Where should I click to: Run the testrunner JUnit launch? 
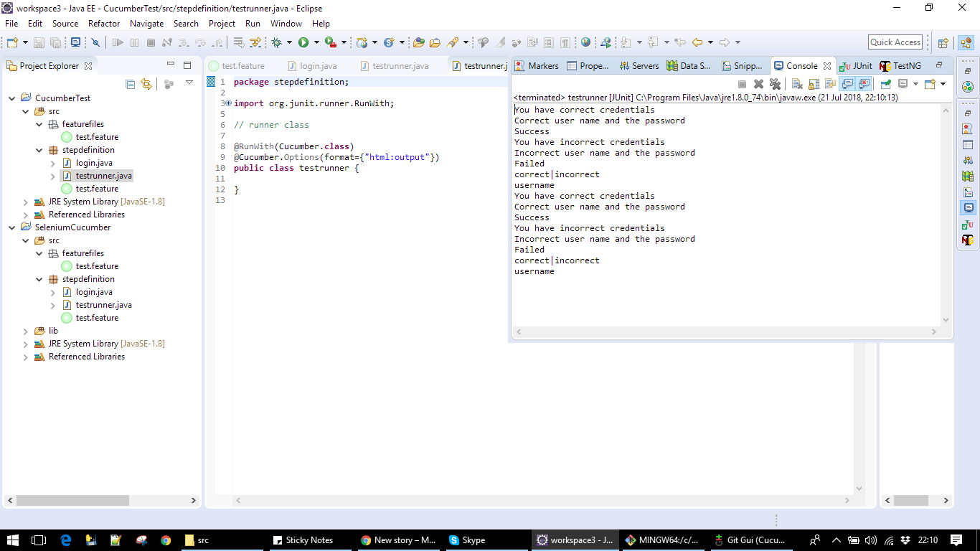coord(304,42)
